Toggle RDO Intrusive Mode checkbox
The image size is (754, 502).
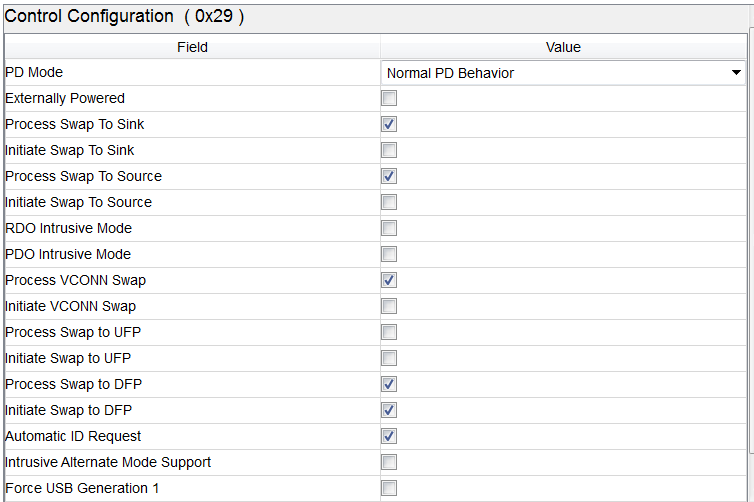pos(389,228)
